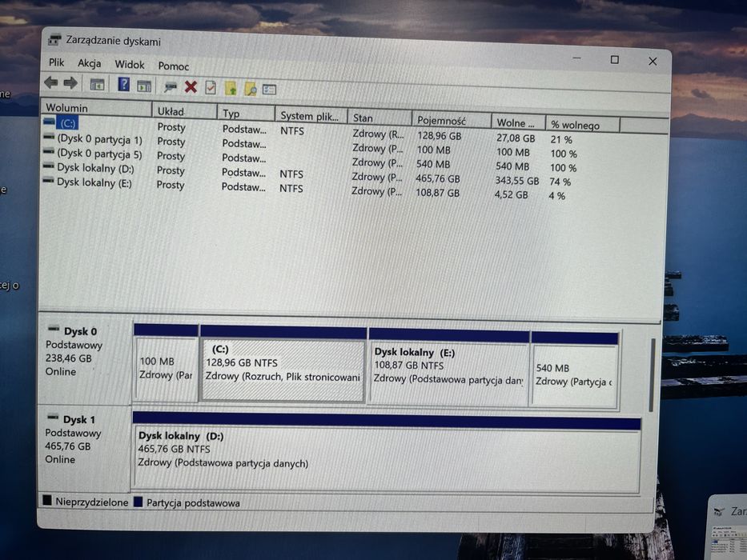Select the Dysk lokalny (E:) volume row
Viewport: 747px width, 560px height.
(94, 182)
